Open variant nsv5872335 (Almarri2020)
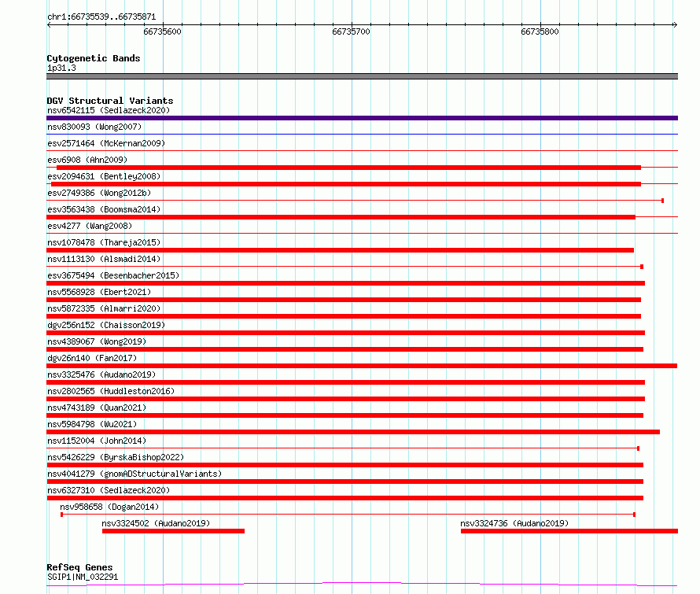700x594 pixels. click(x=104, y=308)
